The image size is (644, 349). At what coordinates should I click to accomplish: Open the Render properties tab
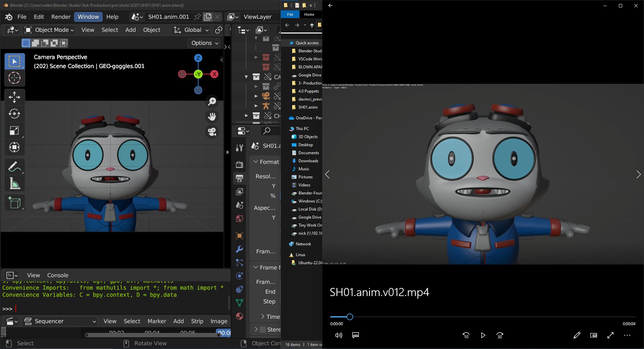click(x=239, y=164)
